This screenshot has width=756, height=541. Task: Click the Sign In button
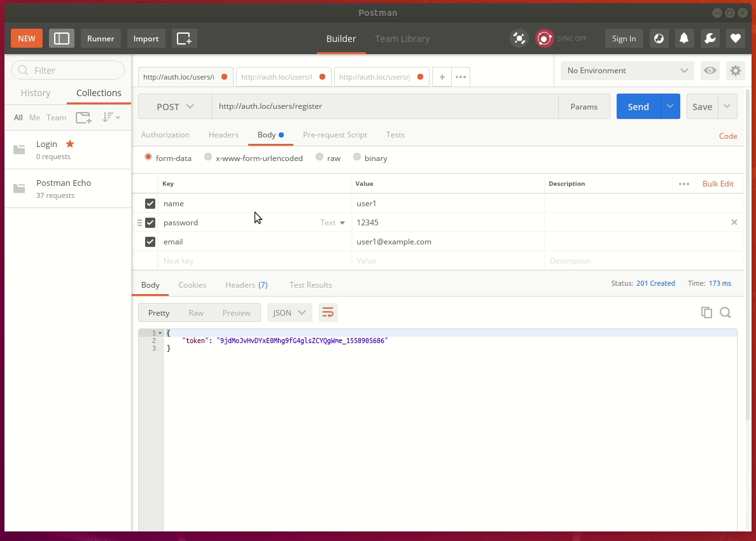click(624, 39)
